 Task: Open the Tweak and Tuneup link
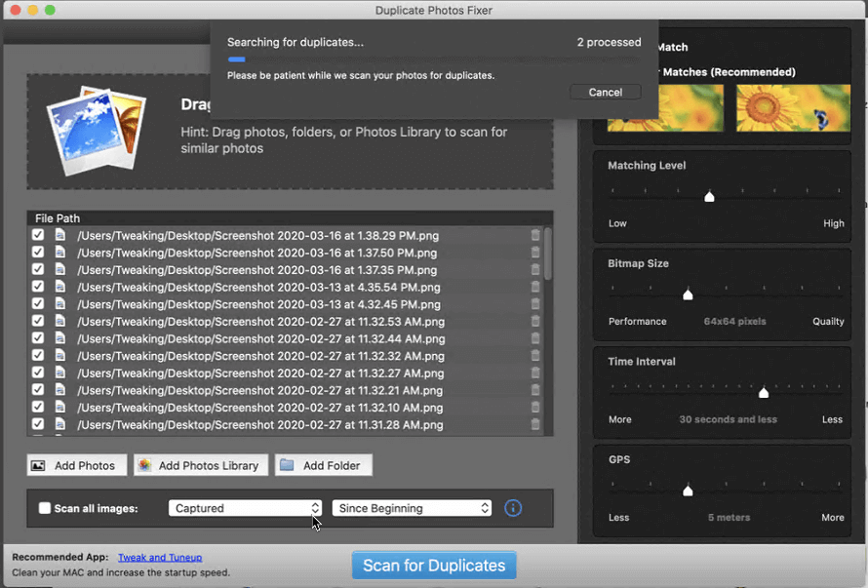160,558
